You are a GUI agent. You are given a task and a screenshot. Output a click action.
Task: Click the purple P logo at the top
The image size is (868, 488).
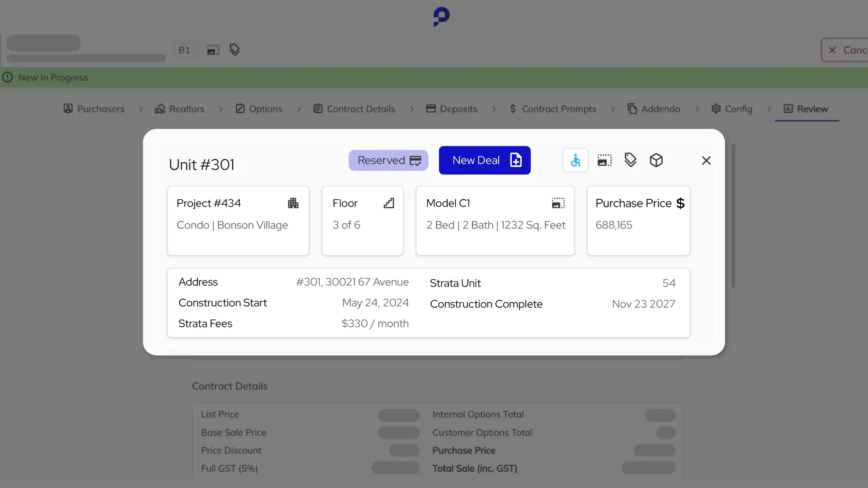(x=441, y=17)
